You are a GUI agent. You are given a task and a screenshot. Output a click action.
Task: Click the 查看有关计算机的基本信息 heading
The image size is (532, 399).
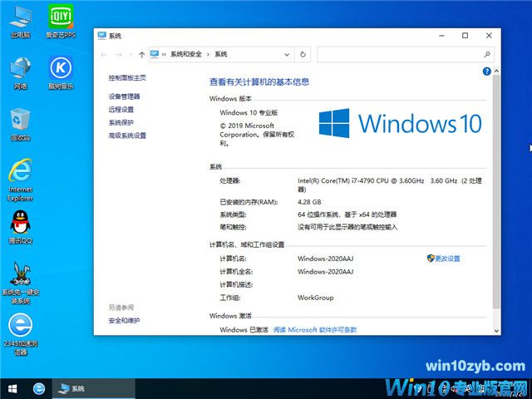point(259,81)
